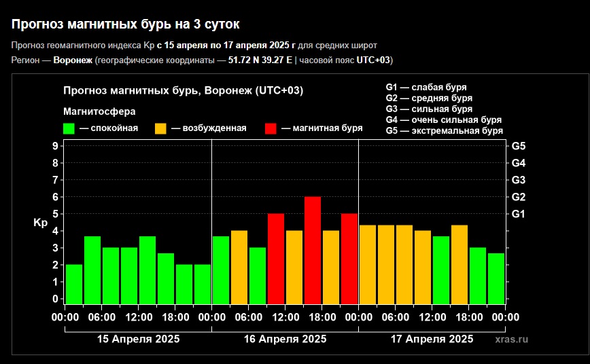Select the coordinates "51.72 N 39.27 E"
Viewport: 590px width, 364px height.
click(260, 60)
